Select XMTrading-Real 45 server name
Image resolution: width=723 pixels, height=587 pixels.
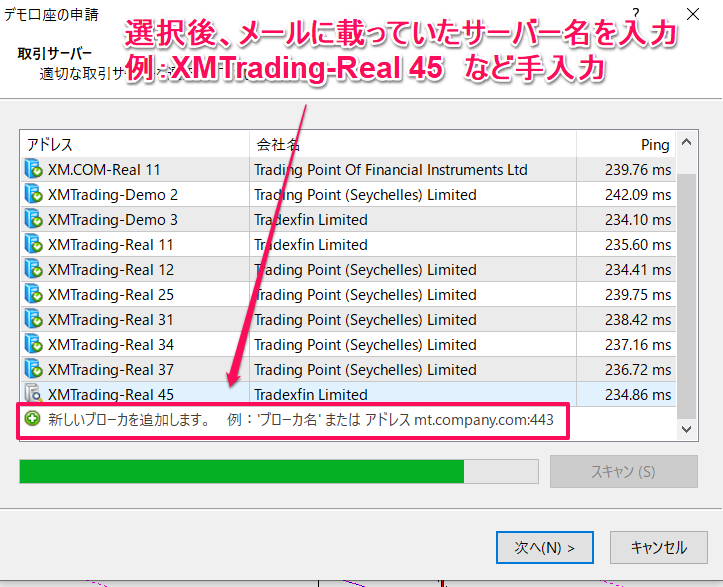[111, 394]
